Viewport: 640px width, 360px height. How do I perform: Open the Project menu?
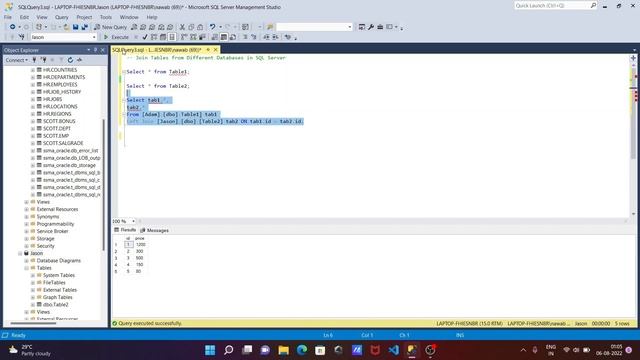pyautogui.click(x=84, y=17)
